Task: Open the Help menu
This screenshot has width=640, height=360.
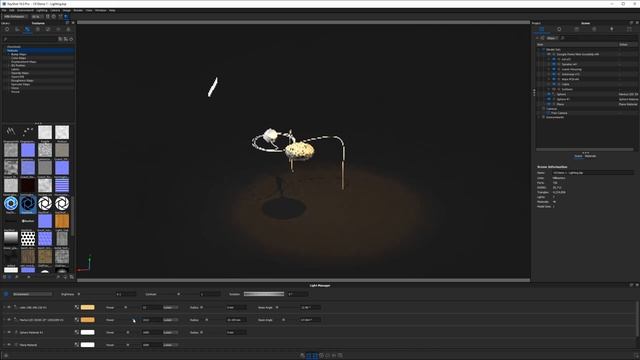Action: click(x=112, y=10)
